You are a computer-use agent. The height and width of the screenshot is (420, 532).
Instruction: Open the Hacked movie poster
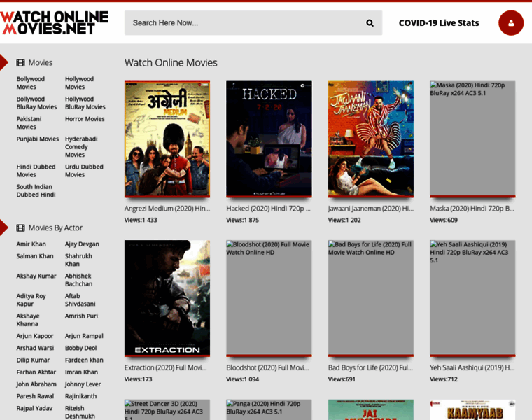(x=269, y=139)
